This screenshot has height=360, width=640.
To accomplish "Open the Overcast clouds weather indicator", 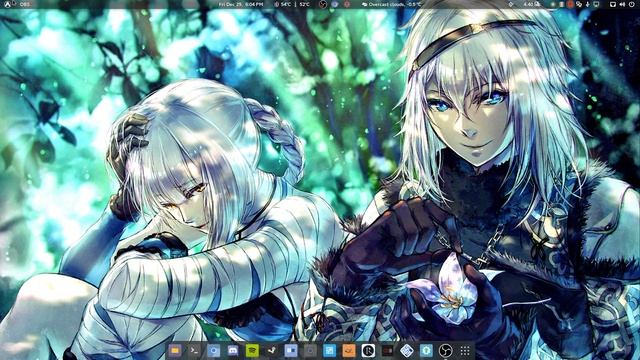I will pyautogui.click(x=392, y=4).
